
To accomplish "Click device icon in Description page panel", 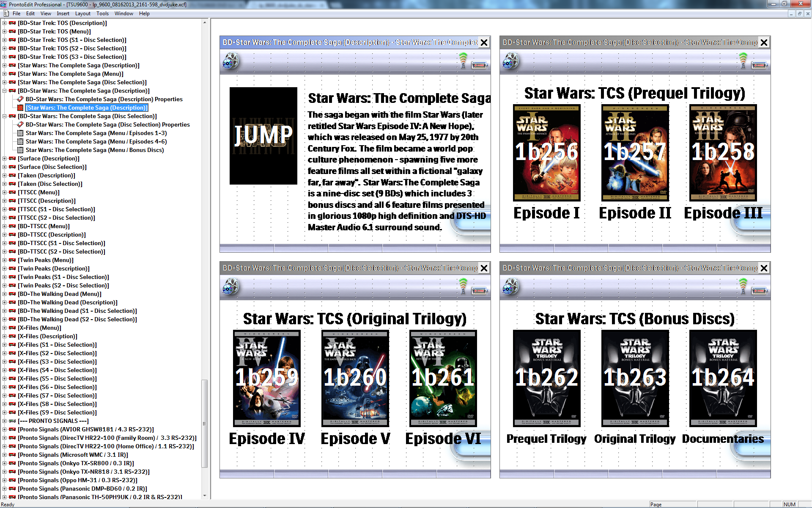I will tap(480, 65).
